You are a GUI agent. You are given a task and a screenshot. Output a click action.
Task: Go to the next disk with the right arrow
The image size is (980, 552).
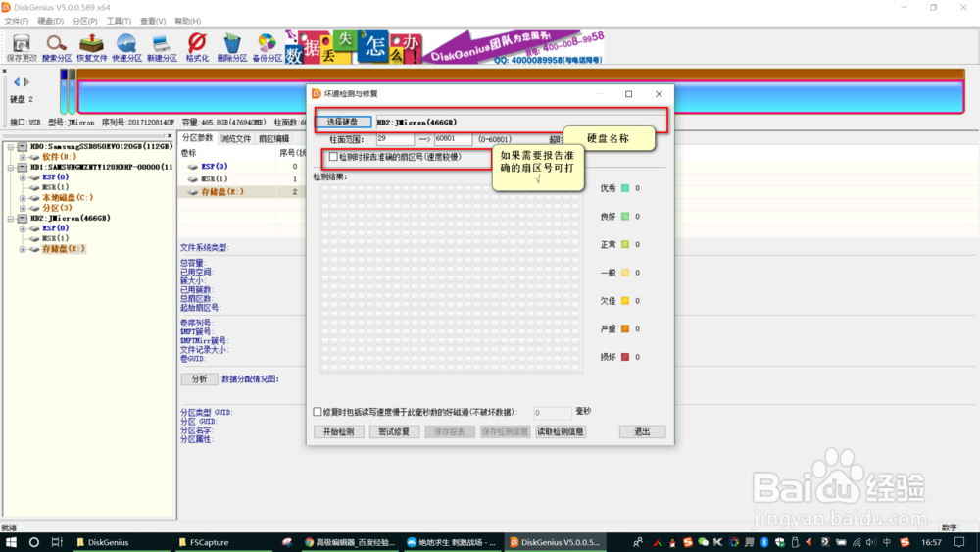(26, 82)
